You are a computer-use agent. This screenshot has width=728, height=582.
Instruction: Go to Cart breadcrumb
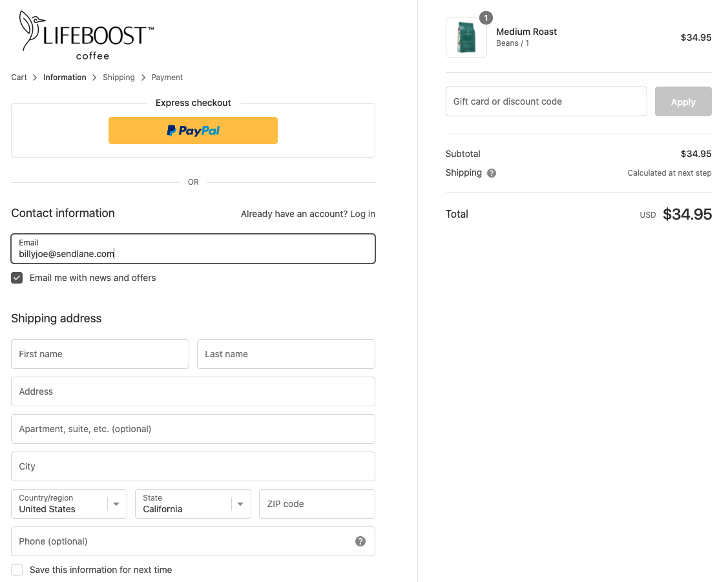(19, 78)
